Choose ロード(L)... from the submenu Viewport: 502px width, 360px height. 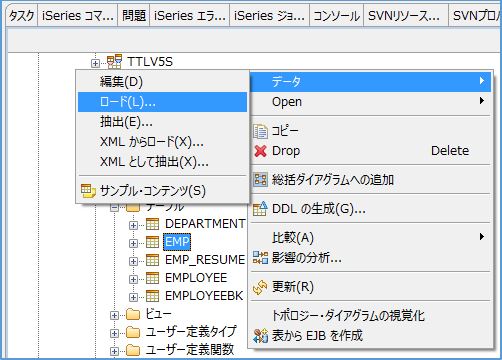(x=162, y=102)
